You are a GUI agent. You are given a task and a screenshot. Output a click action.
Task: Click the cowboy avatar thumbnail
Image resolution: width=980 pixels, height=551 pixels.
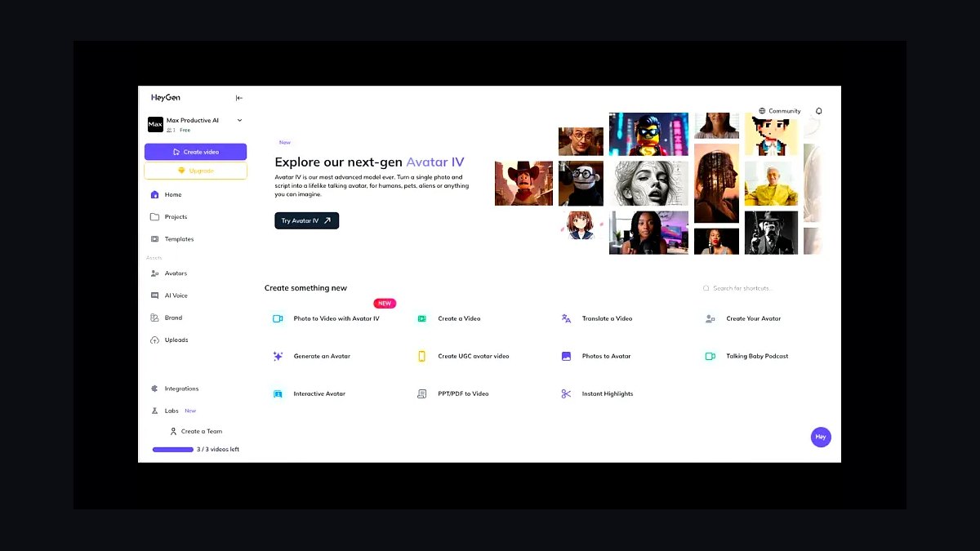(523, 183)
